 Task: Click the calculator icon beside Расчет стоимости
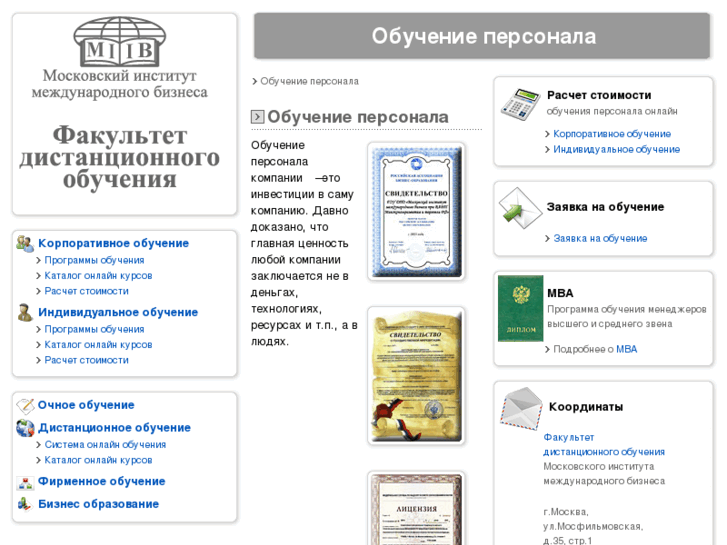(520, 103)
